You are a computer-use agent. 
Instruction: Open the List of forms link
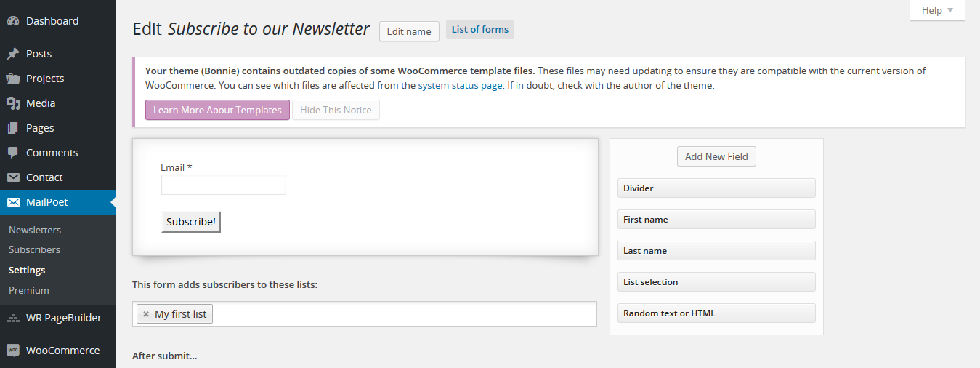click(480, 30)
